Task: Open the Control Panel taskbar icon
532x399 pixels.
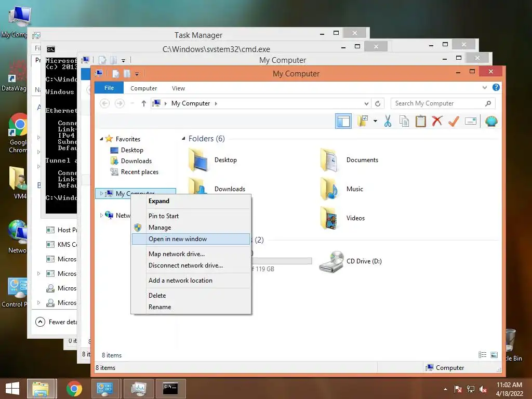Action: coord(105,389)
